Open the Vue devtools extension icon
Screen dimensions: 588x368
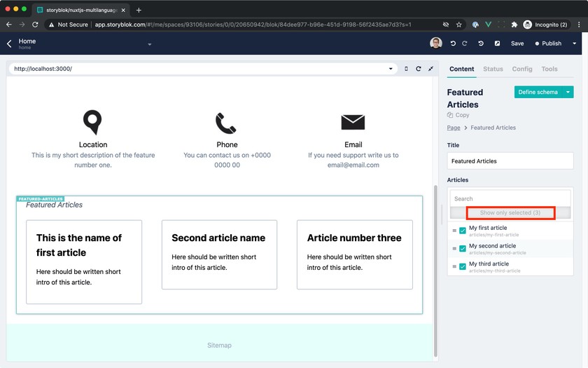[489, 25]
